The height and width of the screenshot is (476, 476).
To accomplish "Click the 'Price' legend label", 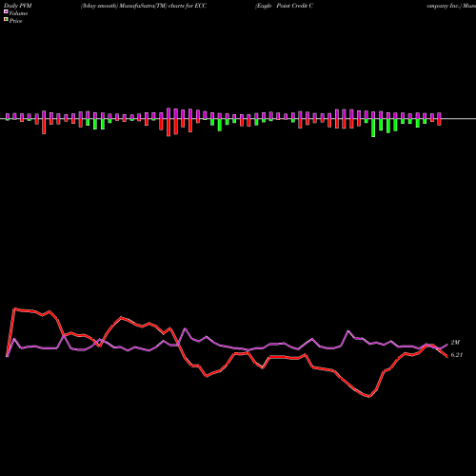I will click(15, 21).
